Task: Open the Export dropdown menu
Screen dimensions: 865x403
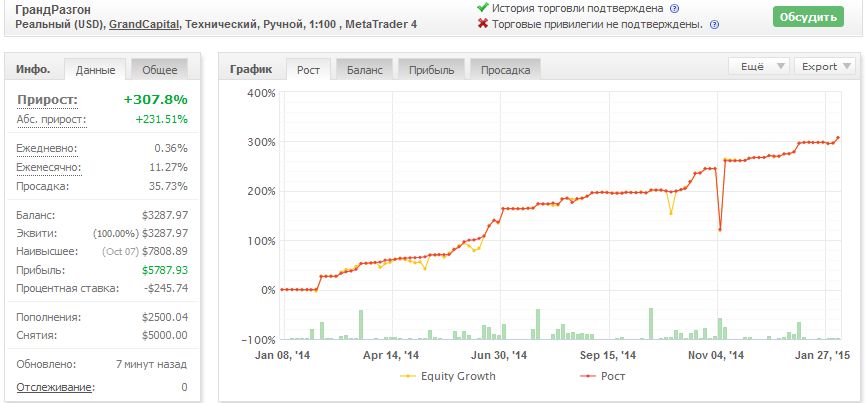Action: pos(825,66)
